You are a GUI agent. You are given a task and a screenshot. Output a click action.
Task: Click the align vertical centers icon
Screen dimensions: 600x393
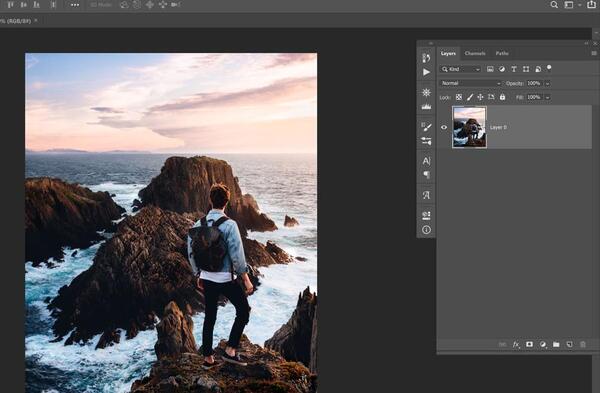click(x=23, y=5)
